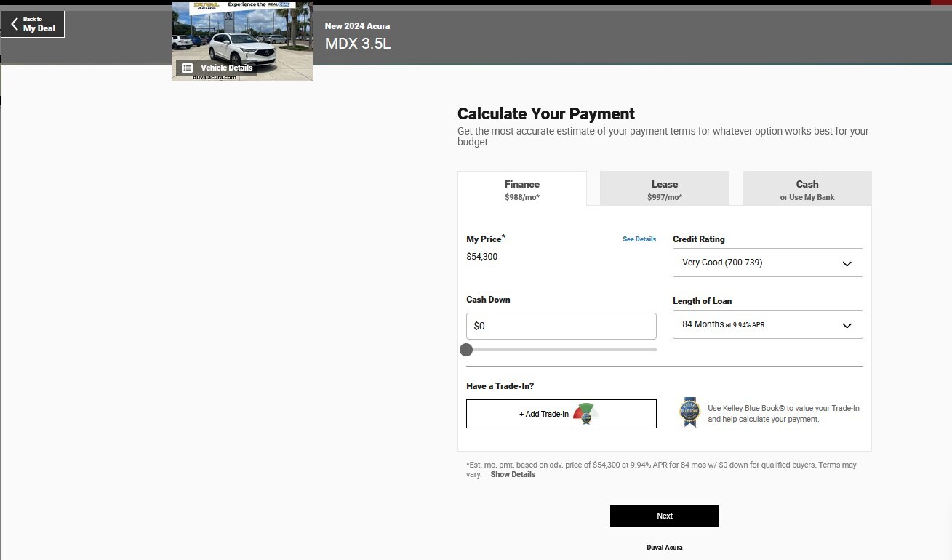Click the Add Trade-In button

pyautogui.click(x=561, y=414)
